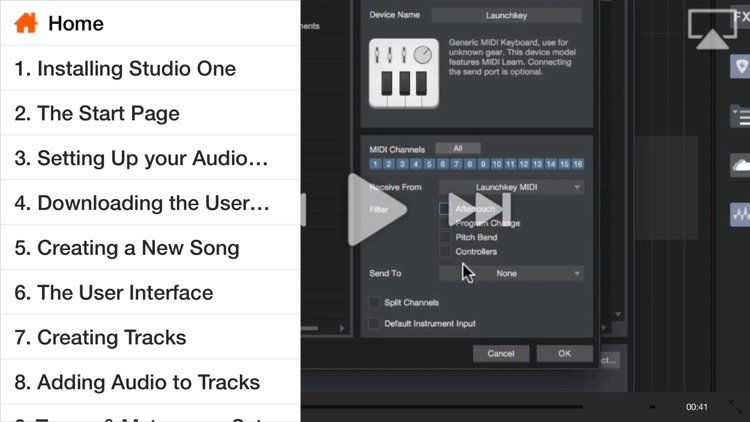Click the list scroll down arrow behind dialog
The image size is (750, 422).
(618, 314)
